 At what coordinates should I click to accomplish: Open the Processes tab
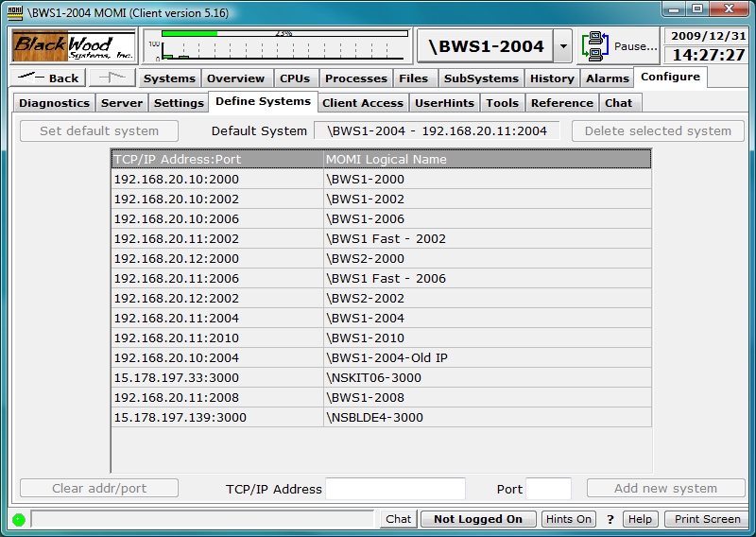pyautogui.click(x=355, y=78)
